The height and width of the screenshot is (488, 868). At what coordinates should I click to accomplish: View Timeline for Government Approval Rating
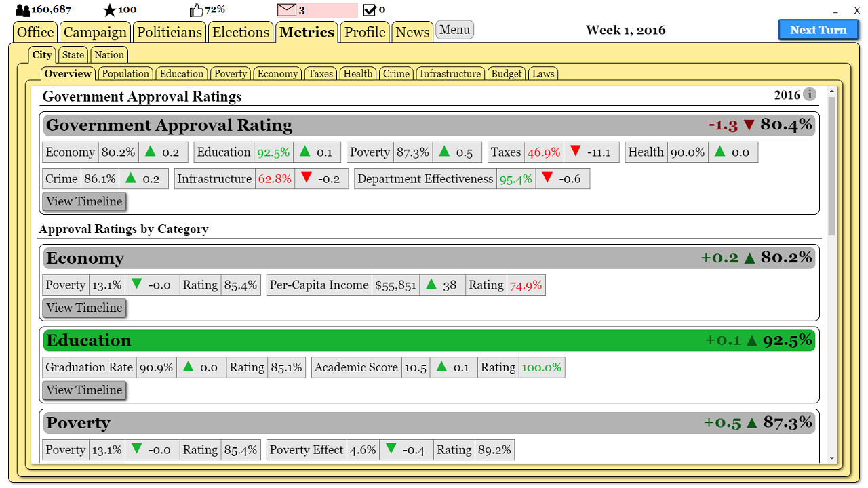point(84,201)
